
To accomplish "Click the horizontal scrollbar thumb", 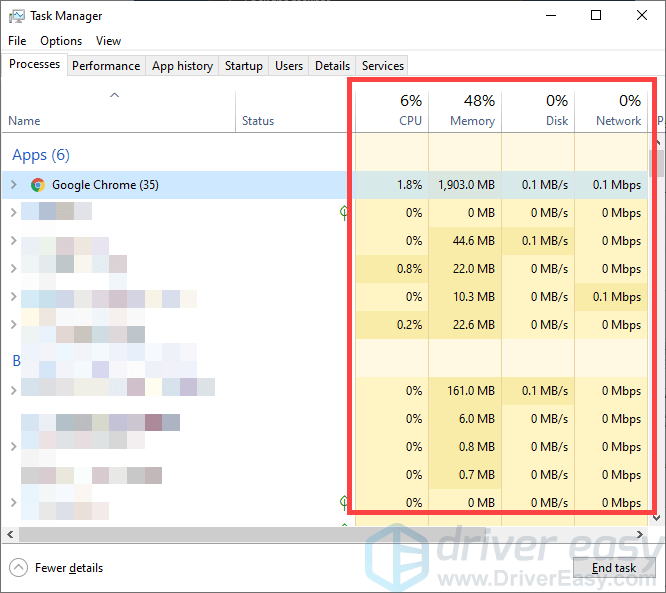I will click(252, 534).
